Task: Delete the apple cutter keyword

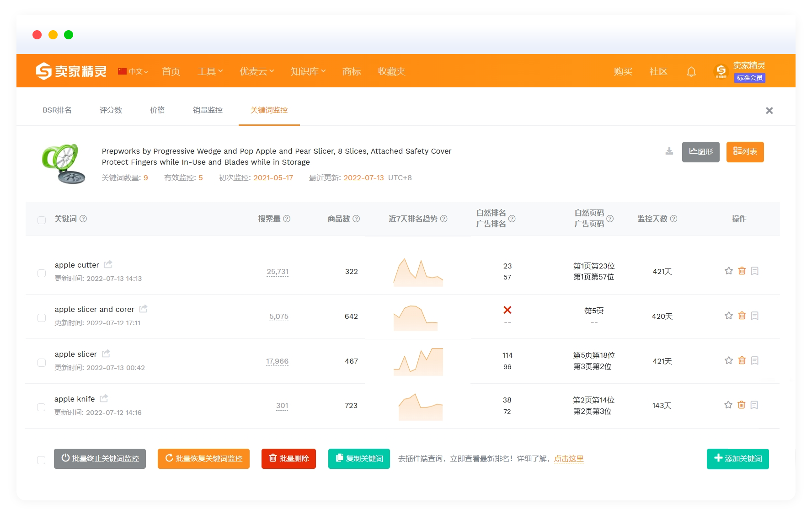Action: coord(742,271)
